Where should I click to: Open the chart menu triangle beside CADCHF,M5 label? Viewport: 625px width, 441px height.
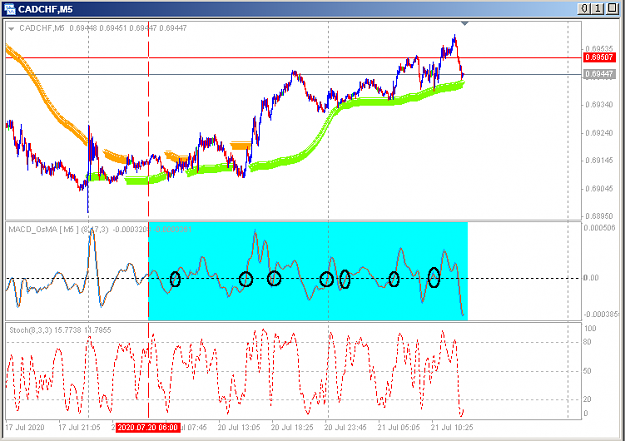[x=11, y=29]
